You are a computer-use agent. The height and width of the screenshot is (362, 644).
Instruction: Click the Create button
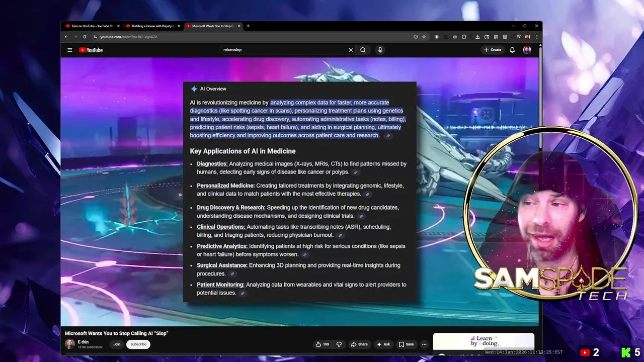493,50
